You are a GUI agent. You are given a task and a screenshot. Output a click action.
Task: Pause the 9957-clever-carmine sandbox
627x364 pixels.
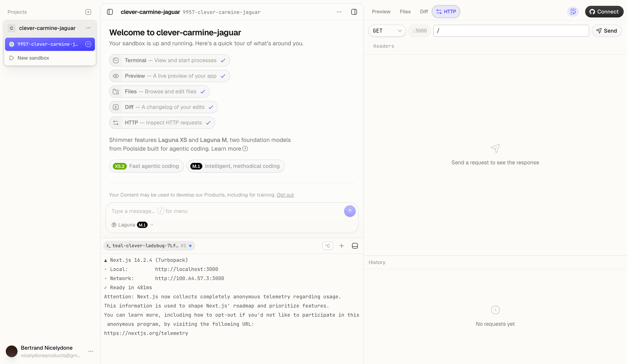pos(88,44)
